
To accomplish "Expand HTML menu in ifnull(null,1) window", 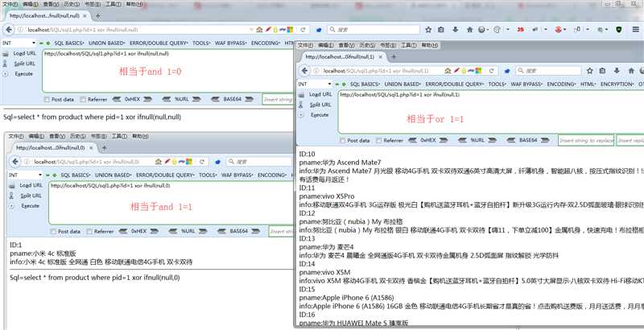I will (588, 84).
